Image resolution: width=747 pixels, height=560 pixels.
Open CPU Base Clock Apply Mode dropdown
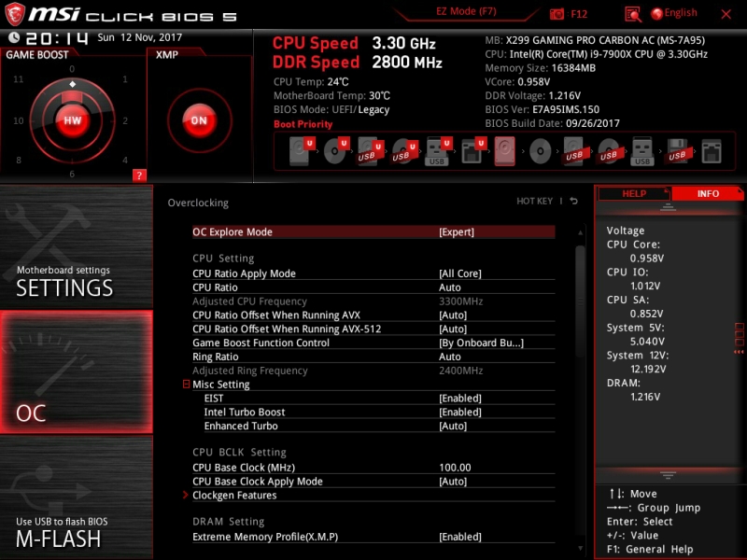453,481
